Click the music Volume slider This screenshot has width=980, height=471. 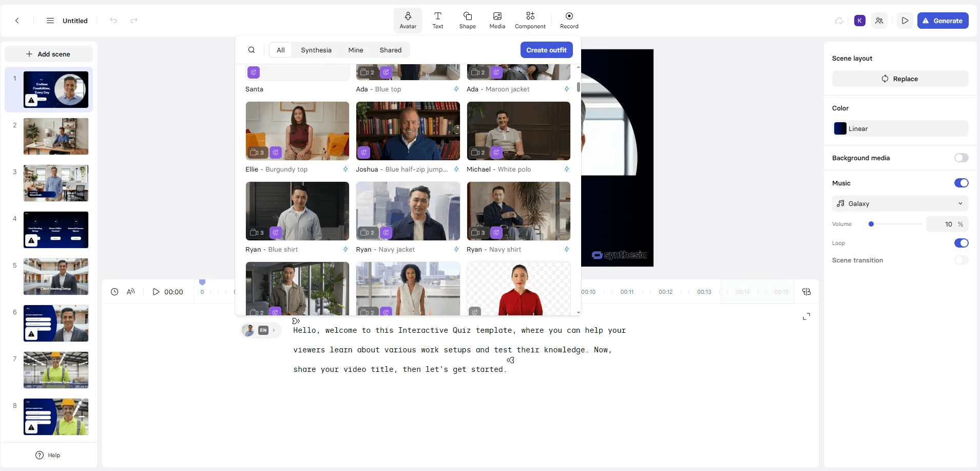(x=896, y=224)
